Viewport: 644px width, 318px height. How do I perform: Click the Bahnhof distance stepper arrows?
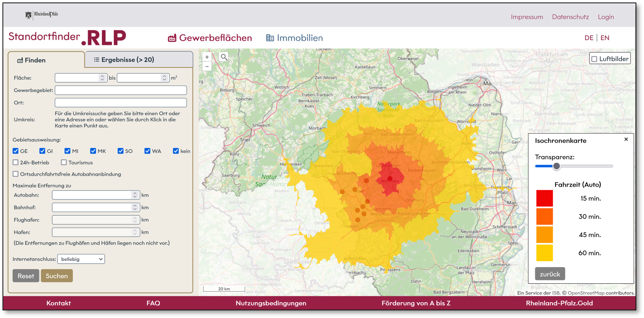pos(135,208)
